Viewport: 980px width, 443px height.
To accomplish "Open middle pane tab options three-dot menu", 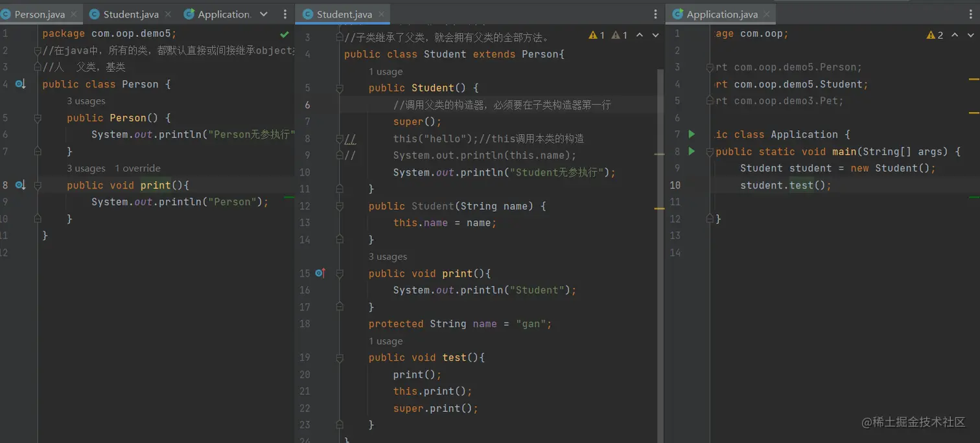I will click(657, 14).
